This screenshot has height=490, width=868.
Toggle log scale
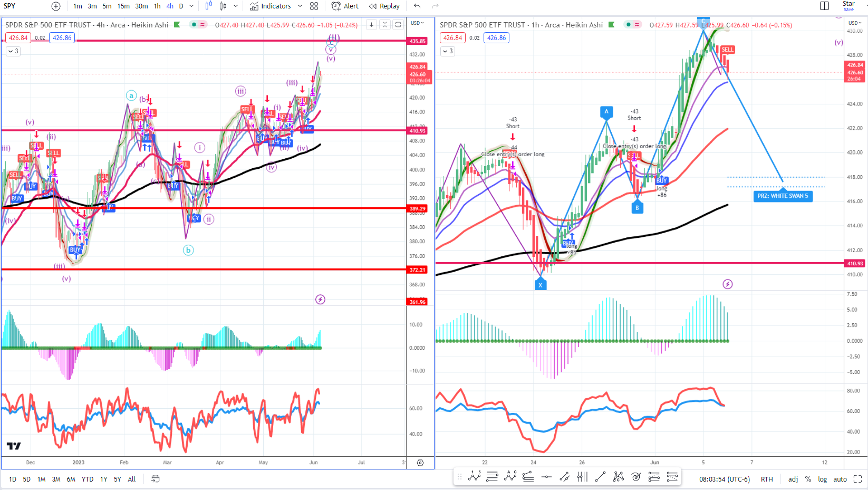823,479
